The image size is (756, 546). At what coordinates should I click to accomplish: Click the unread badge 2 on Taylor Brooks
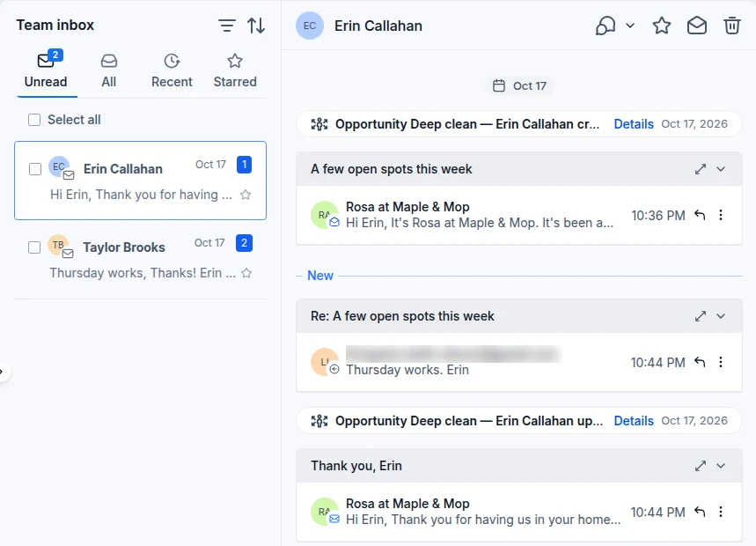click(x=244, y=242)
